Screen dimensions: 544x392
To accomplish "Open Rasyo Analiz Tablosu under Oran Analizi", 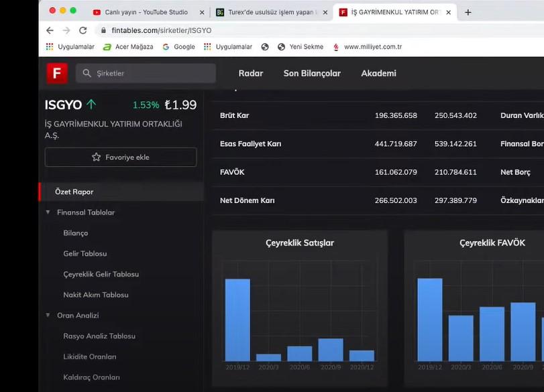I will coord(99,336).
